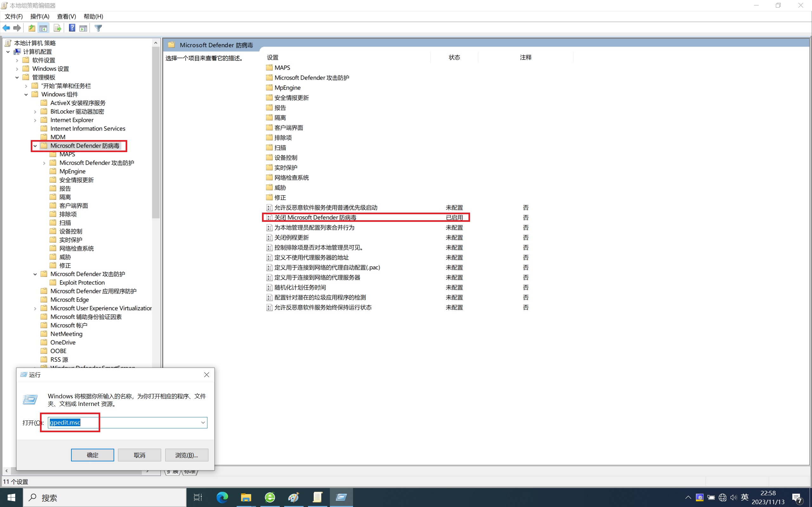Viewport: 812px width, 507px height.
Task: Select the 关闭 Microsoft Defender 防病毒 policy setting
Action: point(315,218)
